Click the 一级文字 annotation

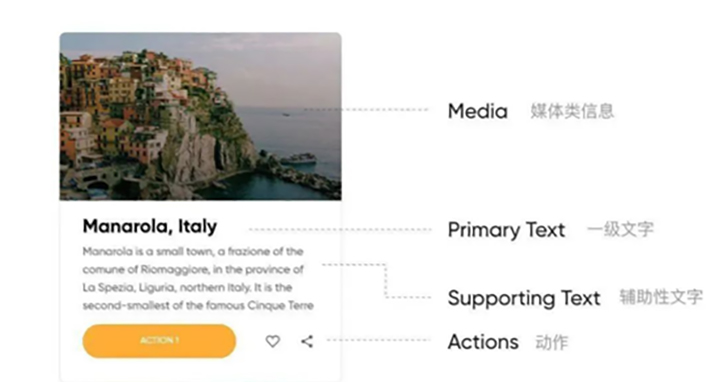tap(620, 229)
